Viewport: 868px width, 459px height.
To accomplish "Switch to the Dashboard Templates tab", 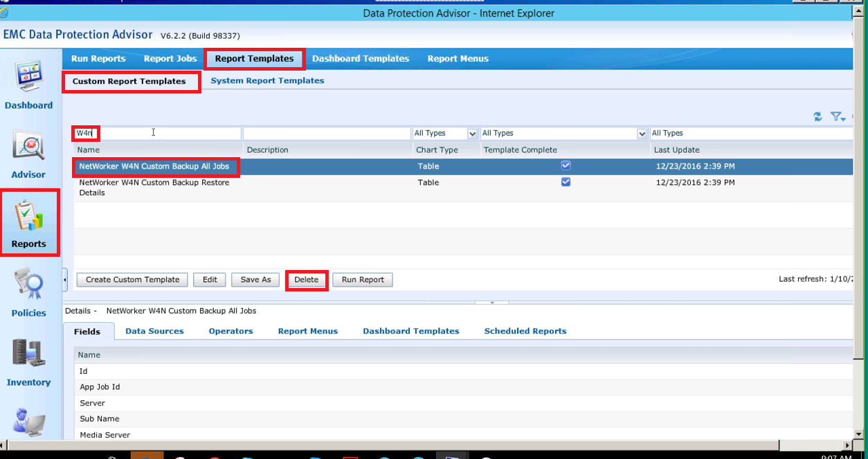I will click(x=360, y=59).
